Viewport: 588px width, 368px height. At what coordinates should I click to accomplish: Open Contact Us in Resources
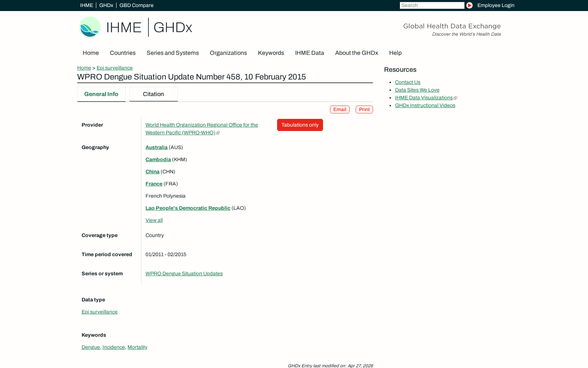408,82
